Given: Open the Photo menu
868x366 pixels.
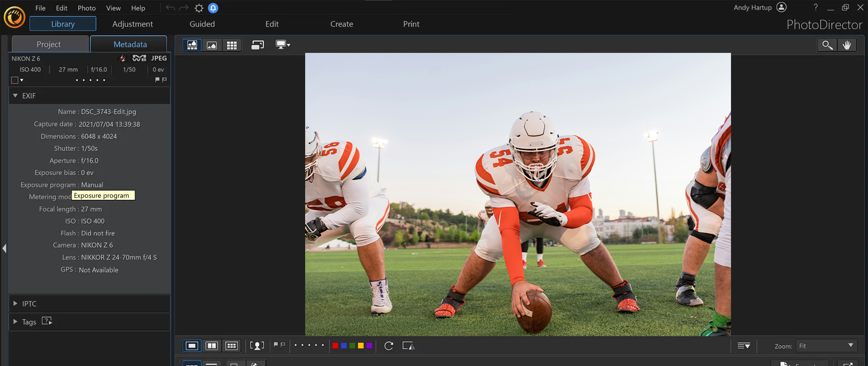Looking at the screenshot, I should 86,8.
